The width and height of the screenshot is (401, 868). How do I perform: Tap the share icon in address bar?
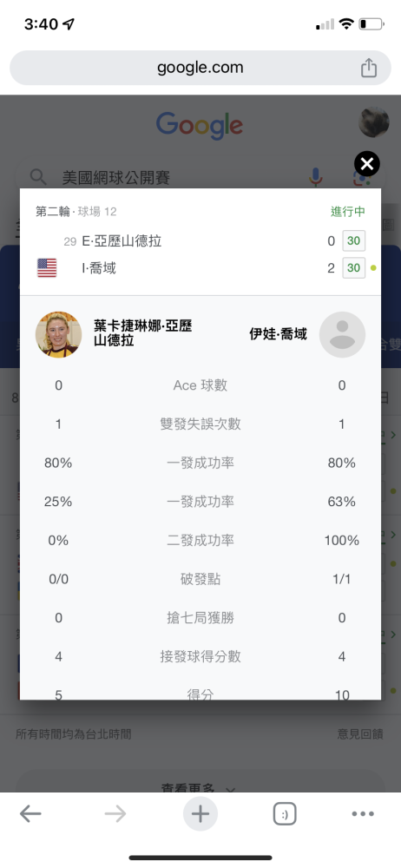[369, 68]
